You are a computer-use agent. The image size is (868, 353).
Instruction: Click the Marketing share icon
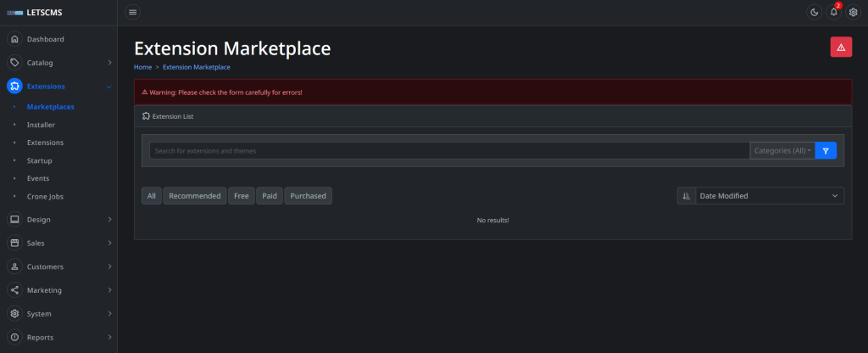point(14,290)
